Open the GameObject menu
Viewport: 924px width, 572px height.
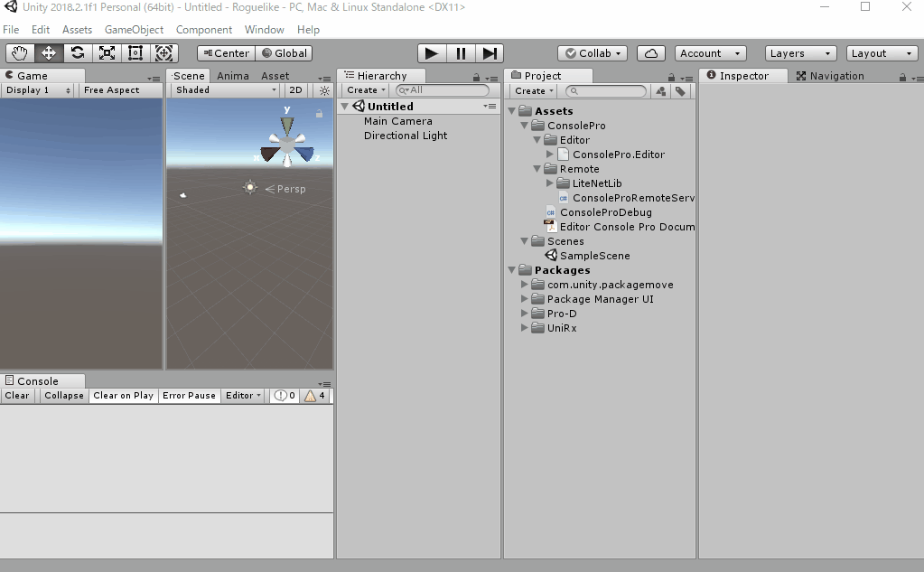[x=134, y=30]
